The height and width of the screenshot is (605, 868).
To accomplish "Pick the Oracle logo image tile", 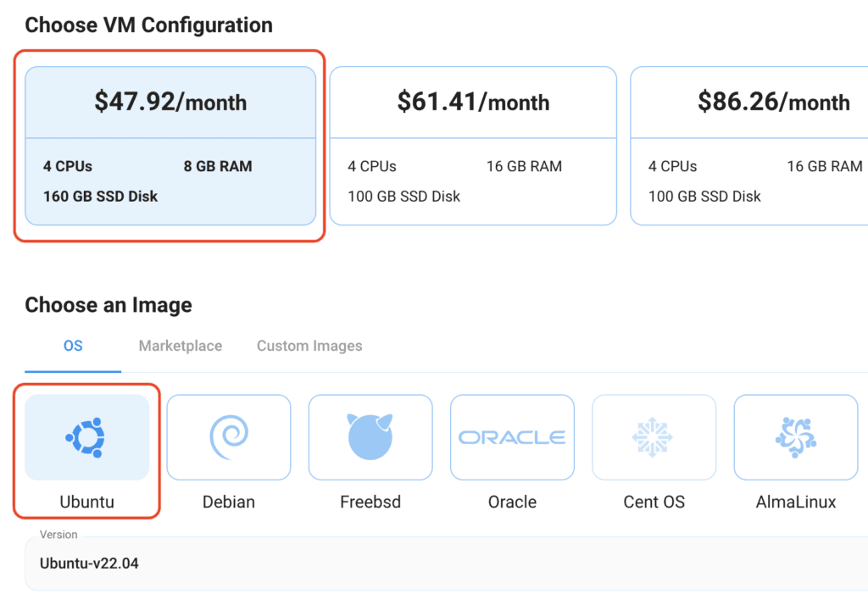I will 512,437.
